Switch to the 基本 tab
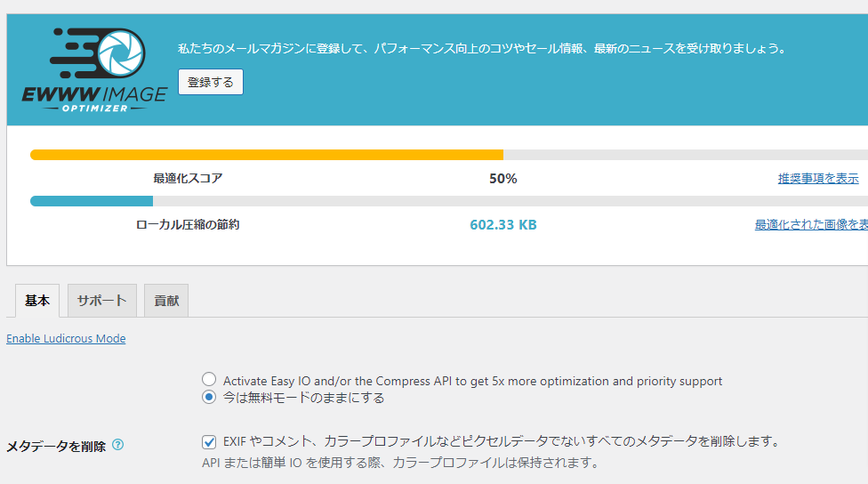The height and width of the screenshot is (484, 868). (37, 301)
